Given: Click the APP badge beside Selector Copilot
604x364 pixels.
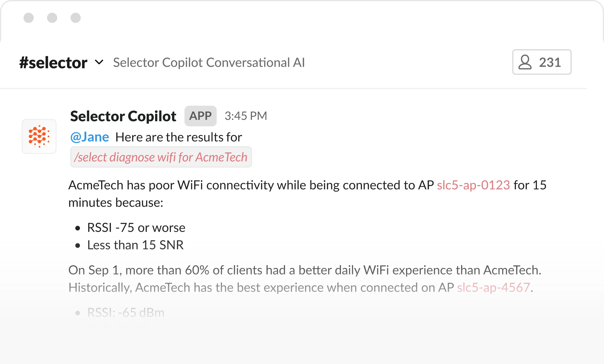Looking at the screenshot, I should click(200, 116).
